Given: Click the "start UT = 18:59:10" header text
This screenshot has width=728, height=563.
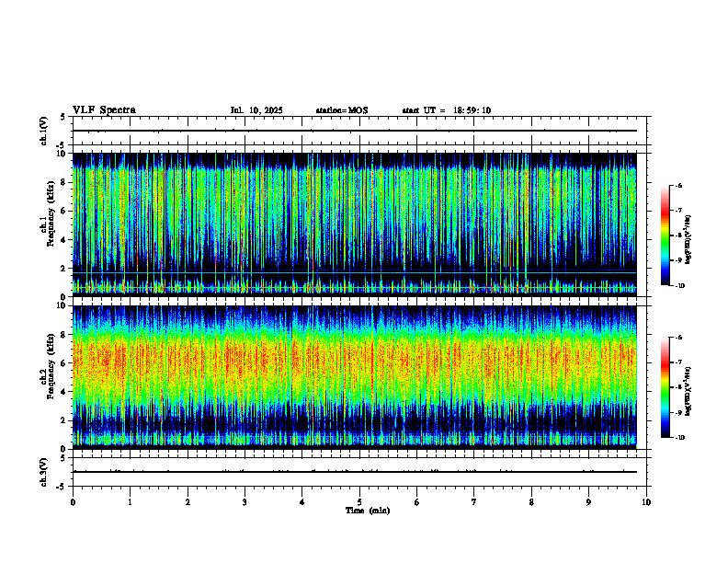Looking at the screenshot, I should click(446, 110).
